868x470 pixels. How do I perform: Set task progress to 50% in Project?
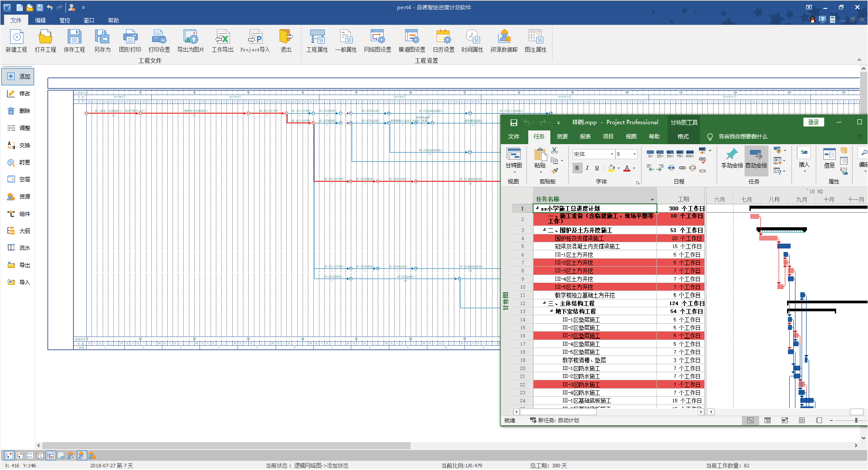pos(670,153)
